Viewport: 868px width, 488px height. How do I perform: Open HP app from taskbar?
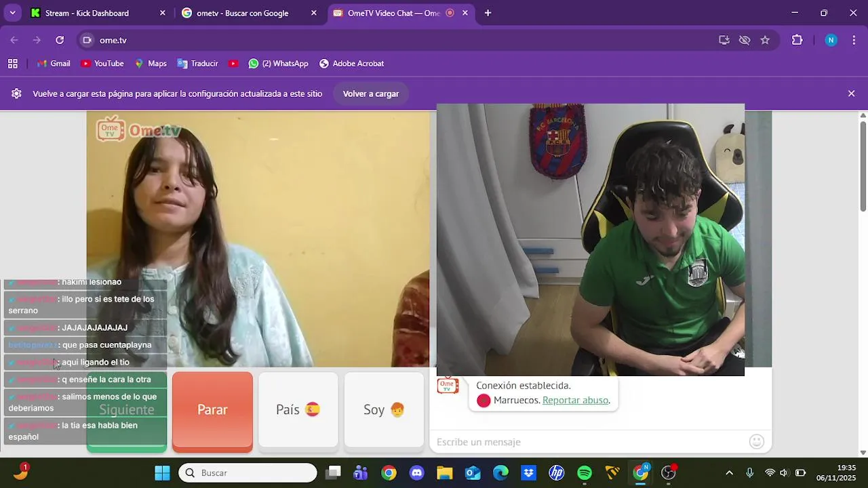(x=557, y=472)
